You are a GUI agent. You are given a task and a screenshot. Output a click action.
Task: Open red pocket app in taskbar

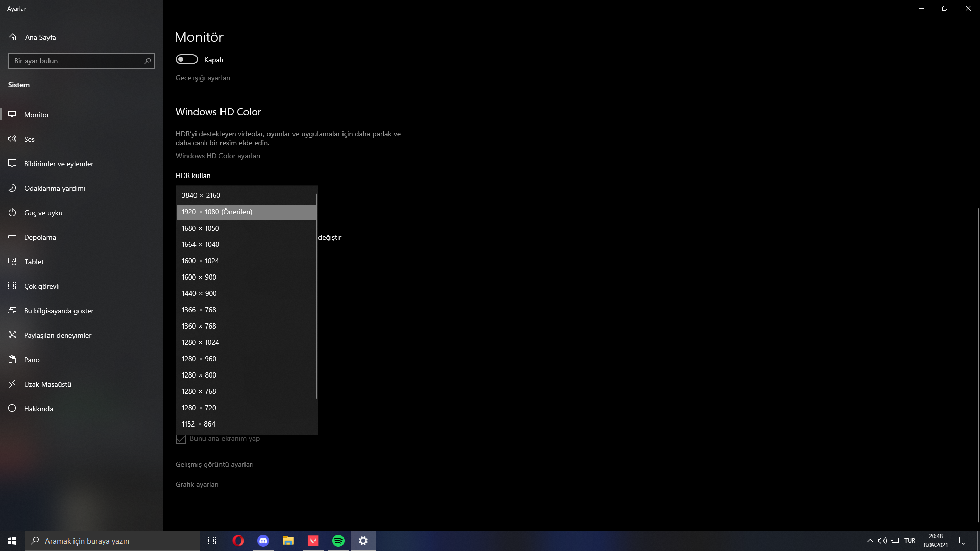[x=313, y=541]
